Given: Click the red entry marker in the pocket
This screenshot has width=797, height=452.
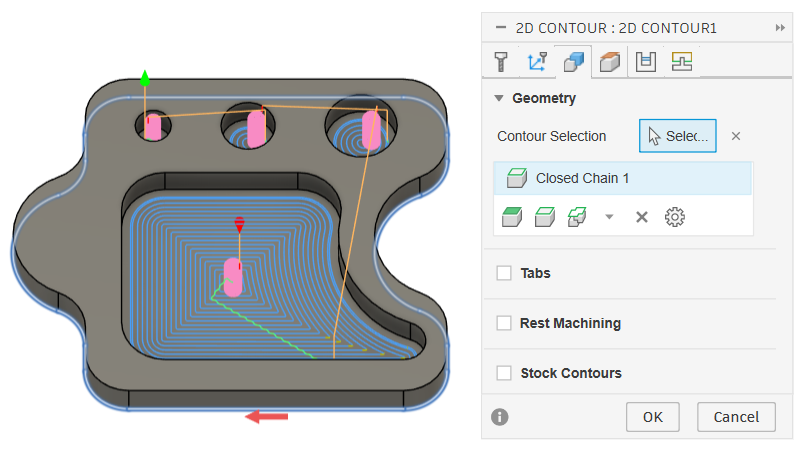Looking at the screenshot, I should (x=239, y=224).
